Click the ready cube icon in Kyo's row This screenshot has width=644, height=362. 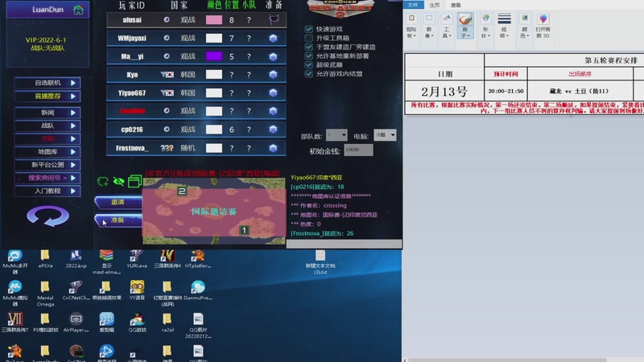coord(273,75)
